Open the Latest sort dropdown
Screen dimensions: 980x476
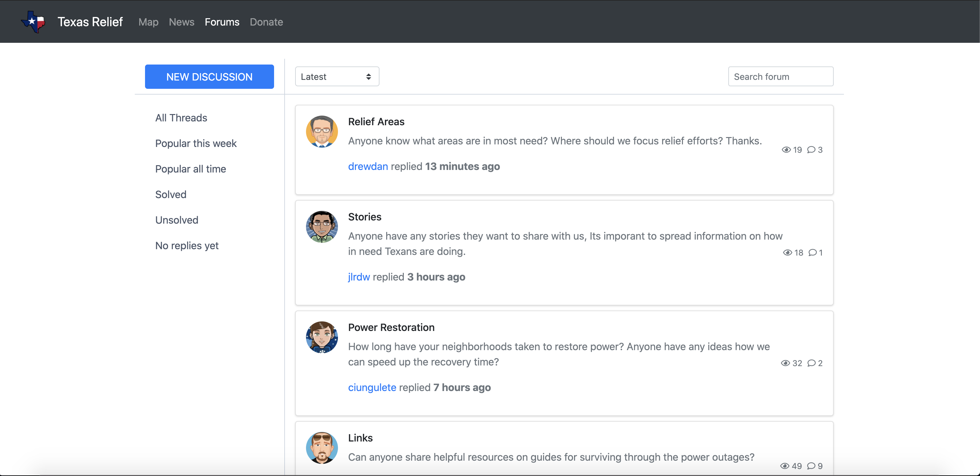click(x=337, y=76)
